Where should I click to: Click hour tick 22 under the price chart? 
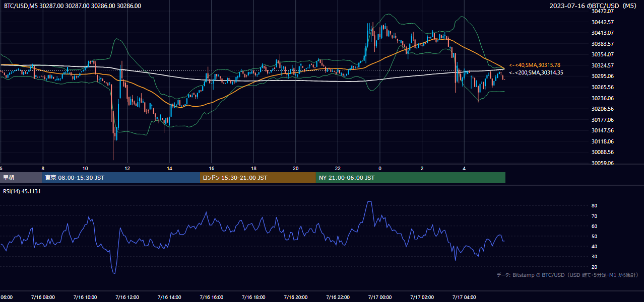click(x=338, y=169)
